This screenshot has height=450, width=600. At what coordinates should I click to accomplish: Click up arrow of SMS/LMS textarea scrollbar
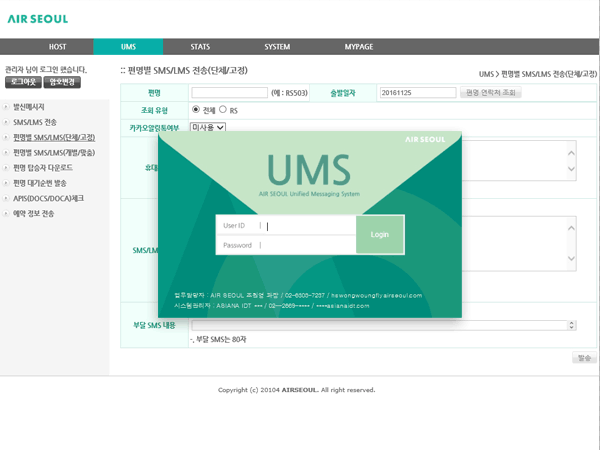pos(571,228)
